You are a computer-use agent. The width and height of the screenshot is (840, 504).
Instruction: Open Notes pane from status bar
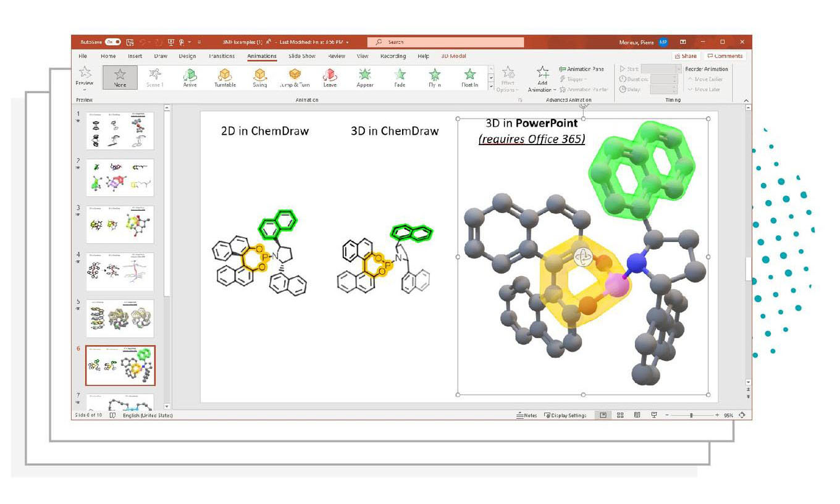tap(526, 416)
